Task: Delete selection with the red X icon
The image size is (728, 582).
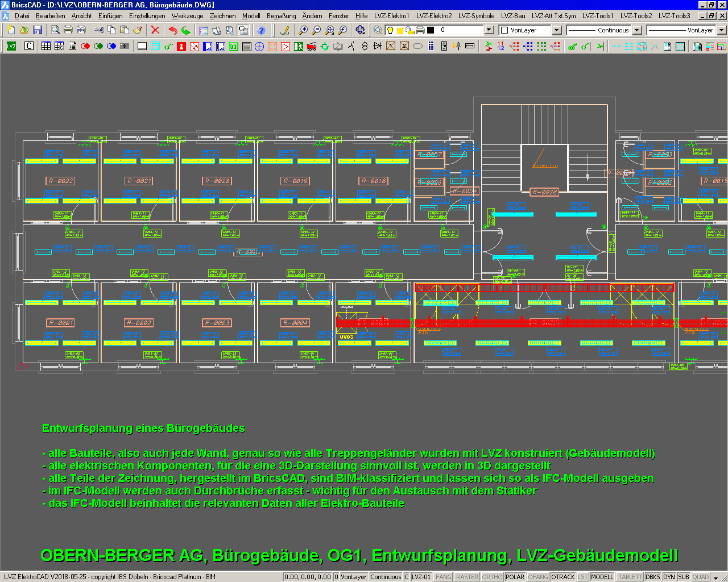Action: pyautogui.click(x=155, y=30)
